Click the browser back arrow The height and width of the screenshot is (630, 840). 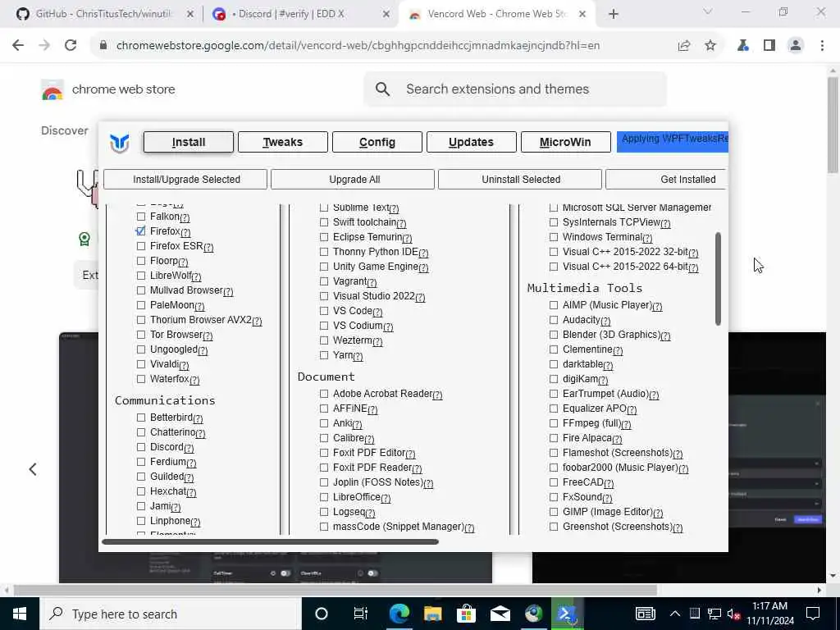tap(18, 46)
